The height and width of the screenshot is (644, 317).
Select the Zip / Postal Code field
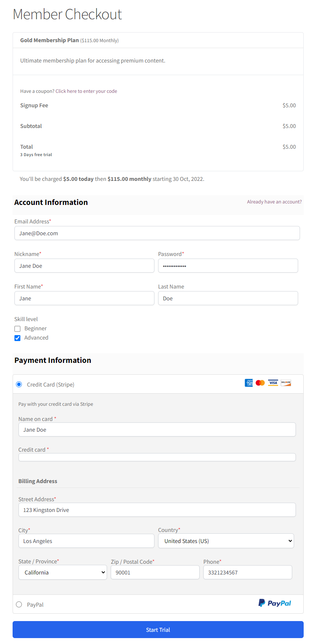[155, 572]
